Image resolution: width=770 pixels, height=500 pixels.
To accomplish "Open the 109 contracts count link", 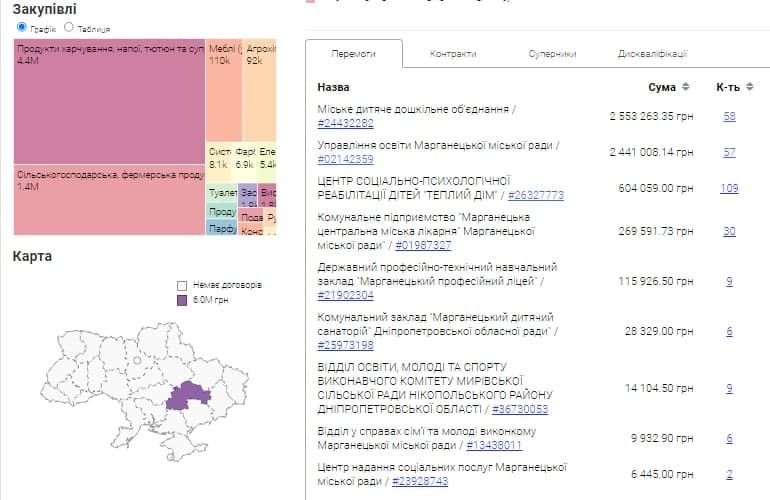I will [729, 189].
